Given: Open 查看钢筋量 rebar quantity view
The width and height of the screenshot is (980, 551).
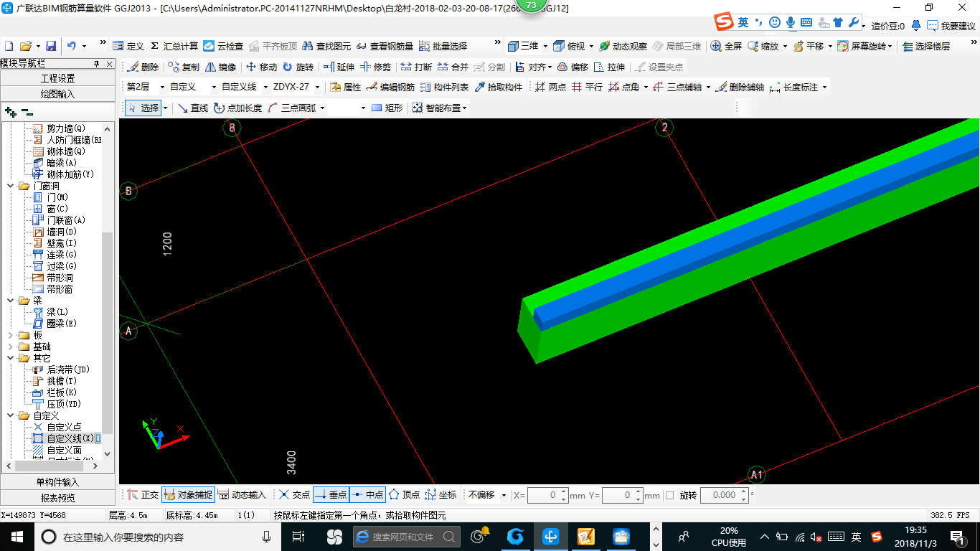Looking at the screenshot, I should point(385,46).
